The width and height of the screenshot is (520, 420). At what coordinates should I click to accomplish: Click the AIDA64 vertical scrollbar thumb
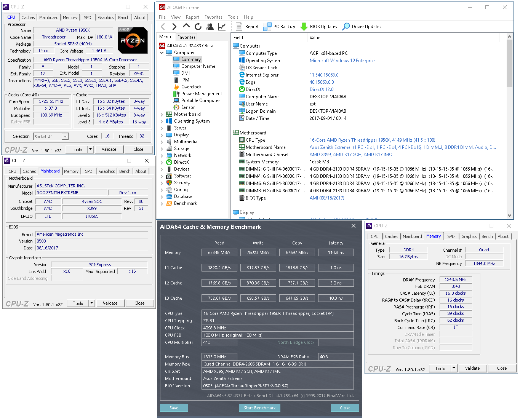[x=509, y=63]
